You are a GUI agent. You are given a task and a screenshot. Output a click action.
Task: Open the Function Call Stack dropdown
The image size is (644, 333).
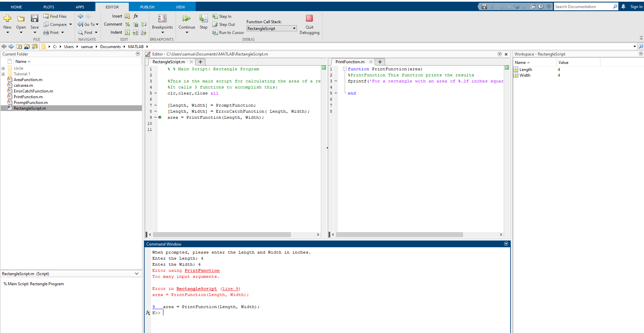tap(271, 29)
